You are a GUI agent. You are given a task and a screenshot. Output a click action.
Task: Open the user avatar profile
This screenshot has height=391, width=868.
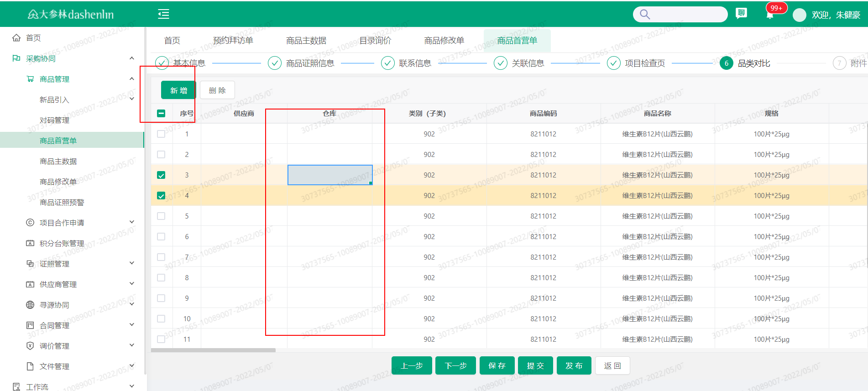[x=800, y=15]
